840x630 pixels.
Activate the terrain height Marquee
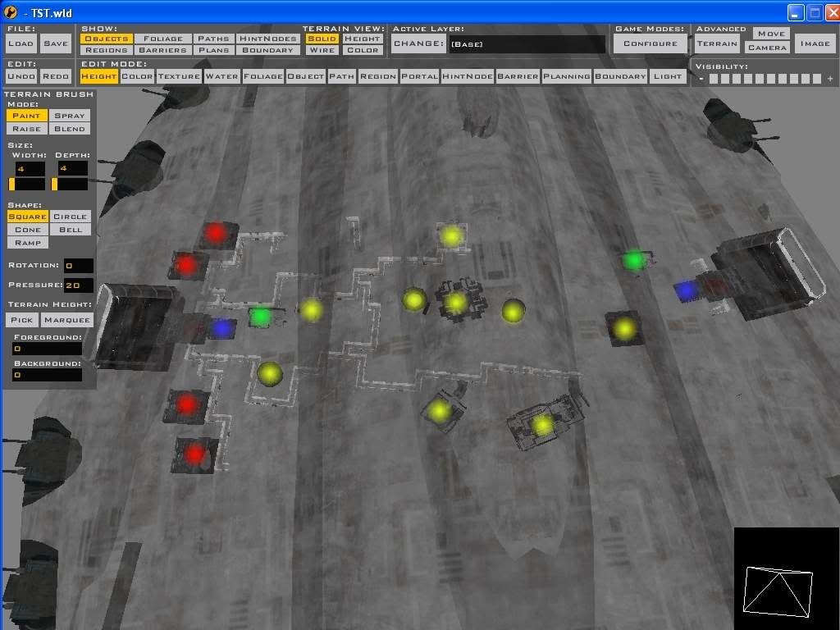coord(67,320)
